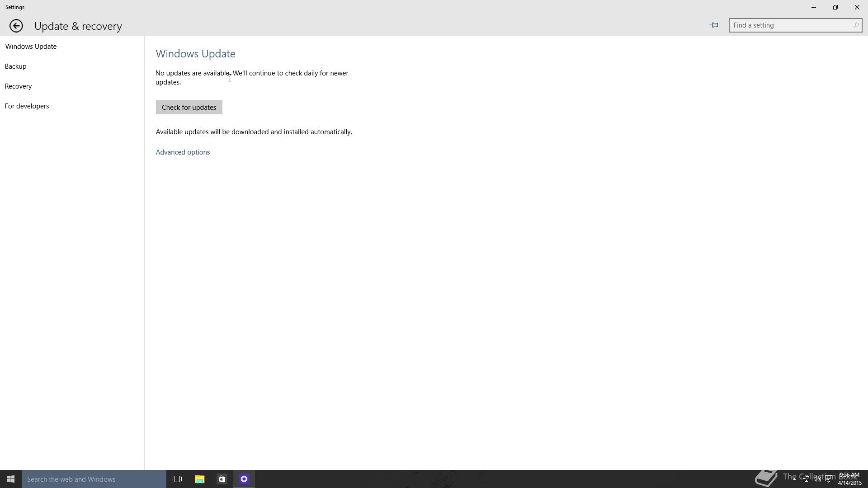This screenshot has width=868, height=488.
Task: Show hidden system tray icons
Action: pos(794,479)
